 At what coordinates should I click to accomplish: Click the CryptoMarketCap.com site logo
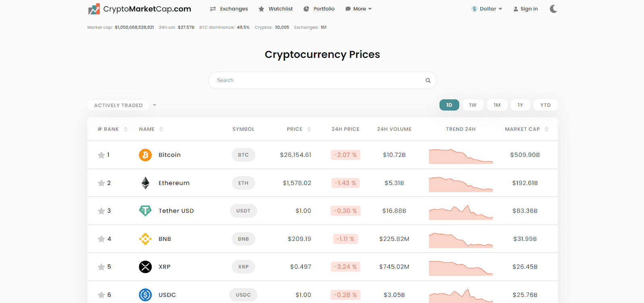[x=139, y=9]
